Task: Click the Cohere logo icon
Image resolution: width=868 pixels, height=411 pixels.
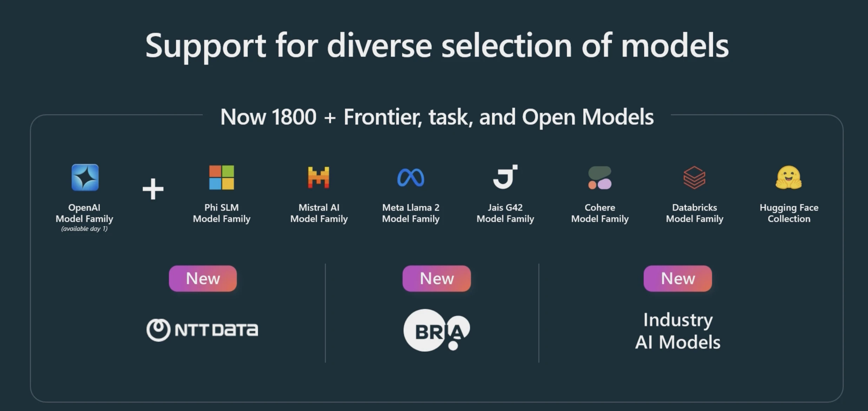Action: pos(600,178)
